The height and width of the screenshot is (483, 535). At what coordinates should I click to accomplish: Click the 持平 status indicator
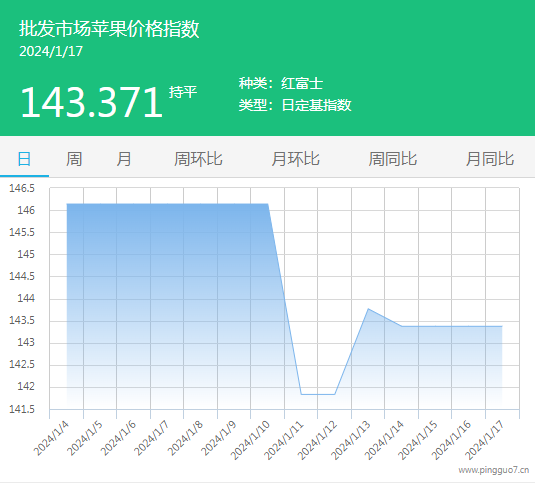pyautogui.click(x=183, y=92)
